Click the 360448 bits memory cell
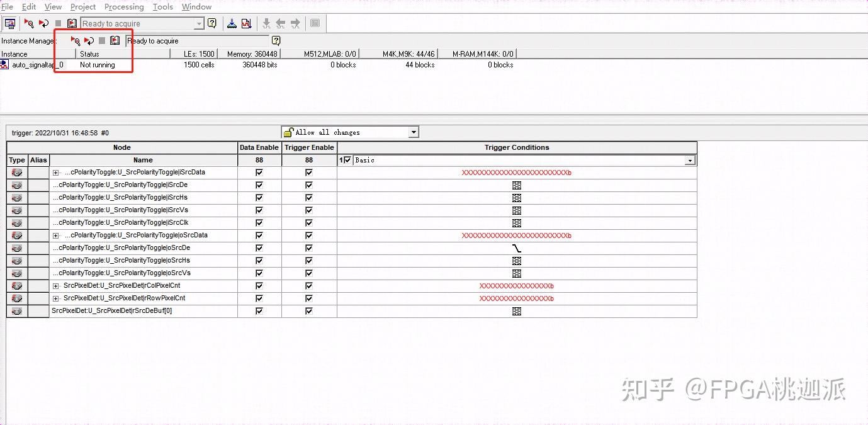 pyautogui.click(x=260, y=65)
